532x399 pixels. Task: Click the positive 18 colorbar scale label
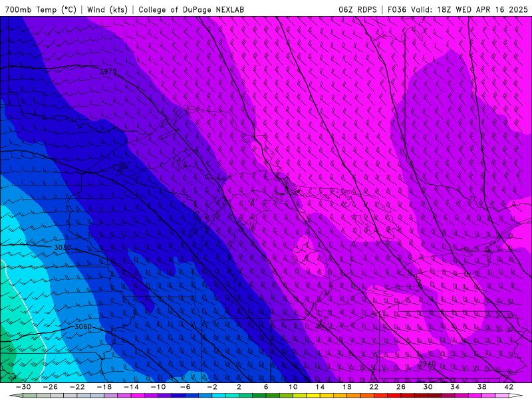pyautogui.click(x=346, y=387)
